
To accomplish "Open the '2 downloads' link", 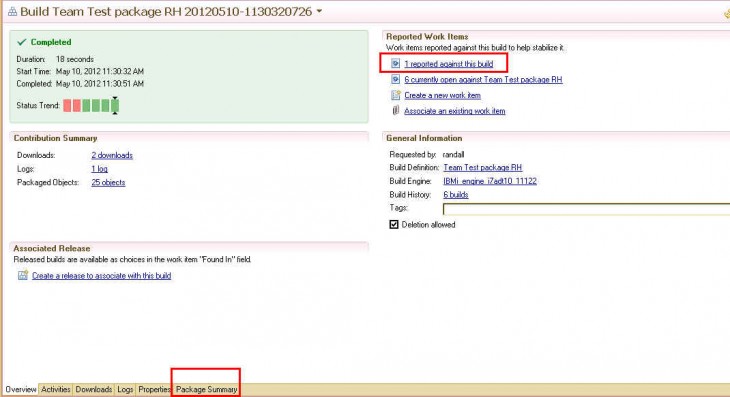I will click(112, 155).
